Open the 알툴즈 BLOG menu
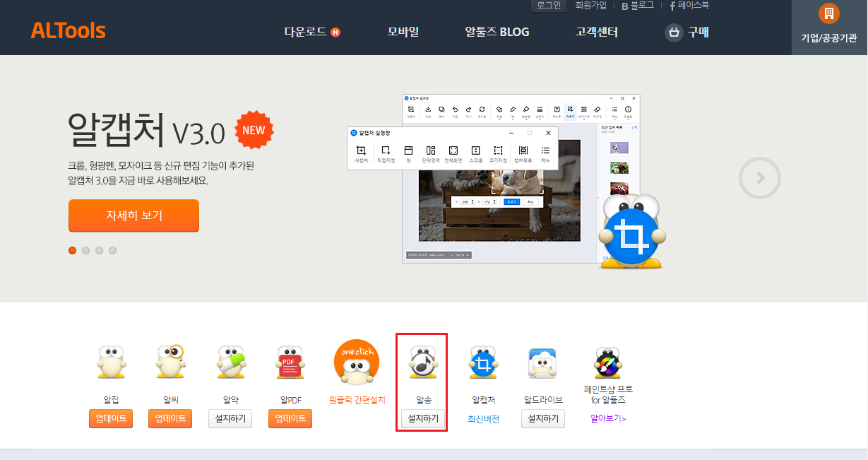 coord(497,32)
